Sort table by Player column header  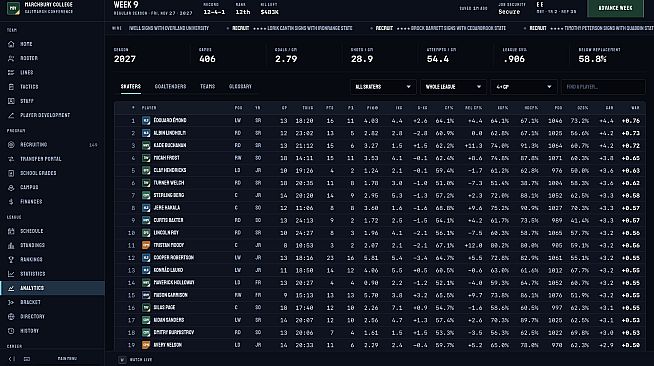[x=149, y=108]
